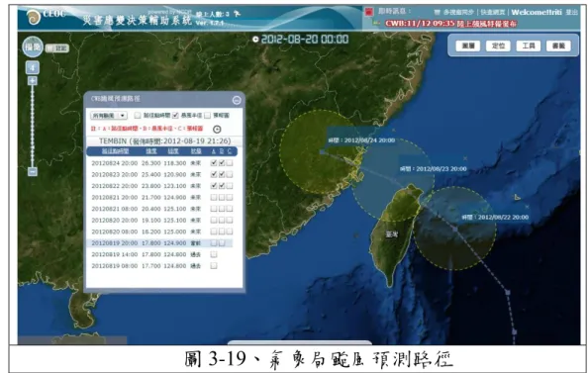Toggle the switch beside the round playback button
The height and width of the screenshot is (373, 588).
57,48
